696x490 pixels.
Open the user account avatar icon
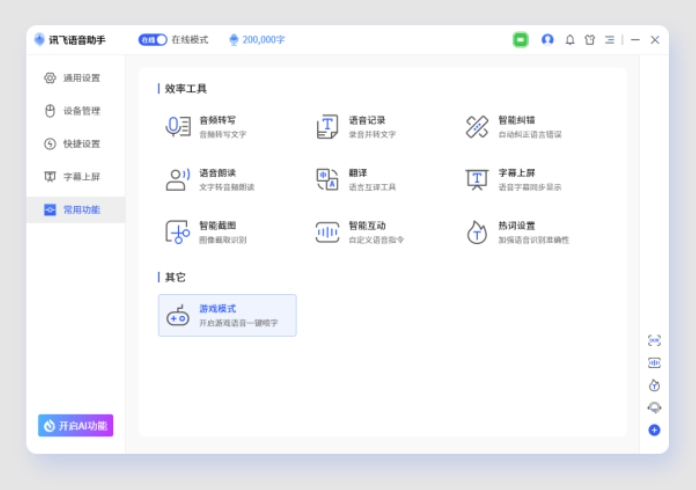[548, 40]
